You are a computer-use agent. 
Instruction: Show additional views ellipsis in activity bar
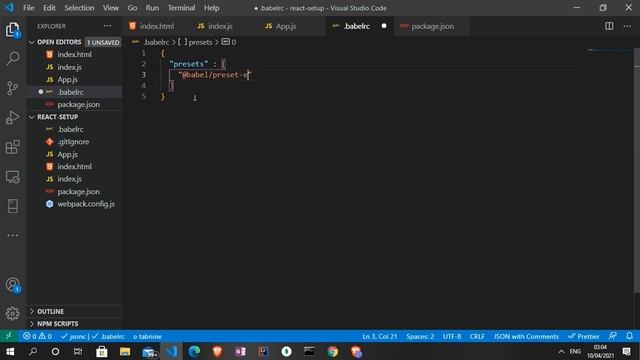(13, 236)
